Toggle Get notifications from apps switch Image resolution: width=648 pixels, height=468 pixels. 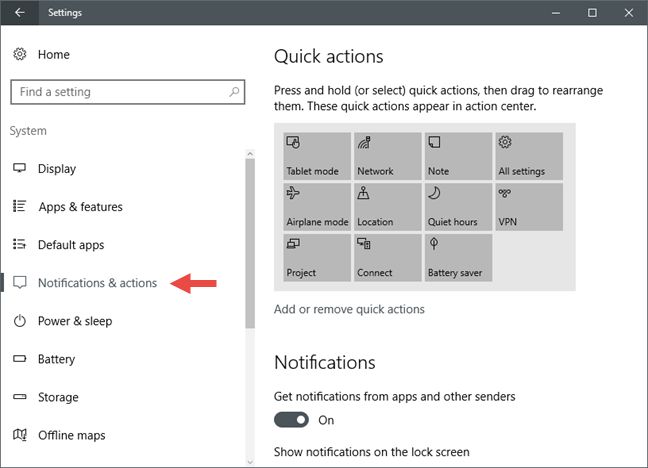(x=291, y=420)
